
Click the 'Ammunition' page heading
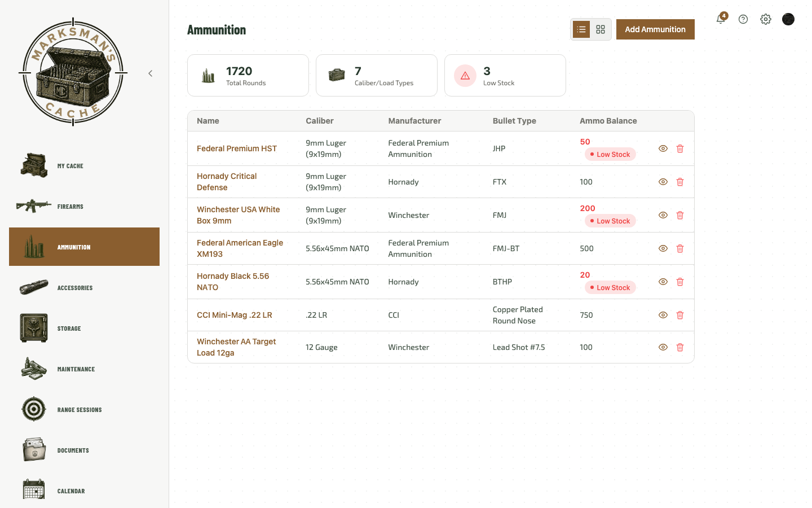point(217,30)
